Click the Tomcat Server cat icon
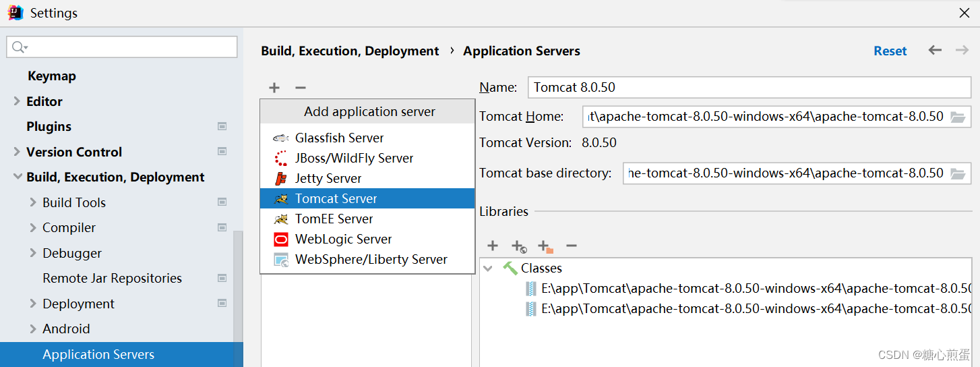 pos(281,198)
